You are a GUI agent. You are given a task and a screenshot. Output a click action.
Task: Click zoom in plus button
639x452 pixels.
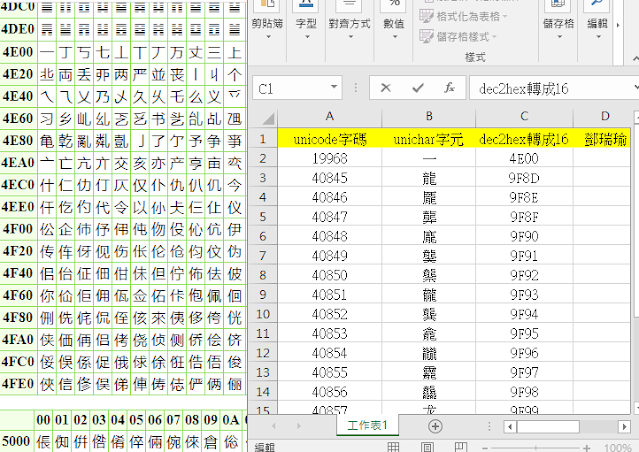click(586, 448)
